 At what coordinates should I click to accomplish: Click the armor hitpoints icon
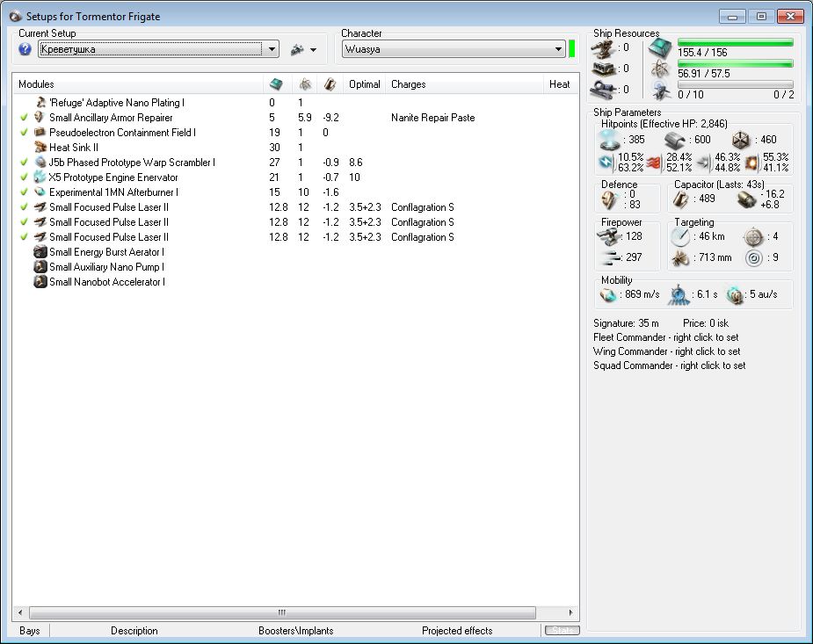tap(675, 139)
